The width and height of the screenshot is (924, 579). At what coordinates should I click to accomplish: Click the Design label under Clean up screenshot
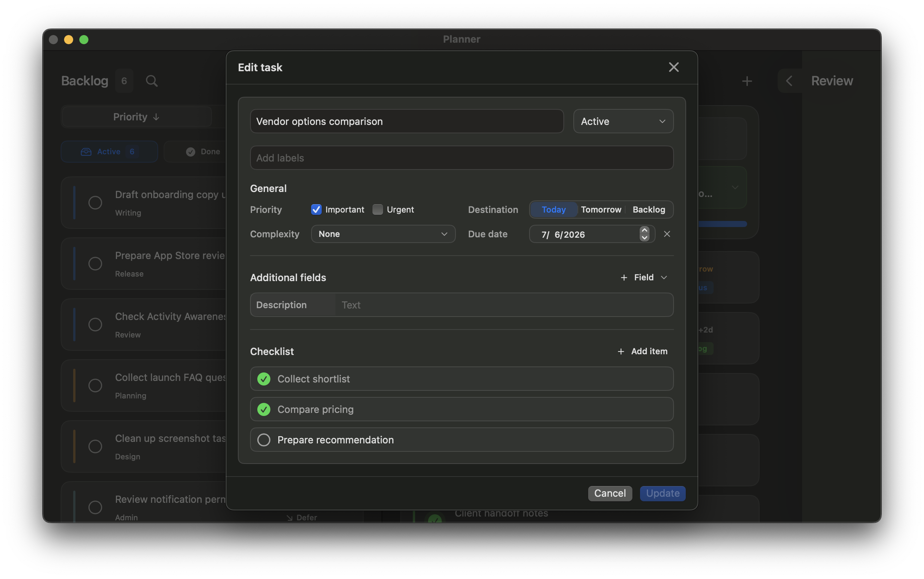tap(128, 456)
